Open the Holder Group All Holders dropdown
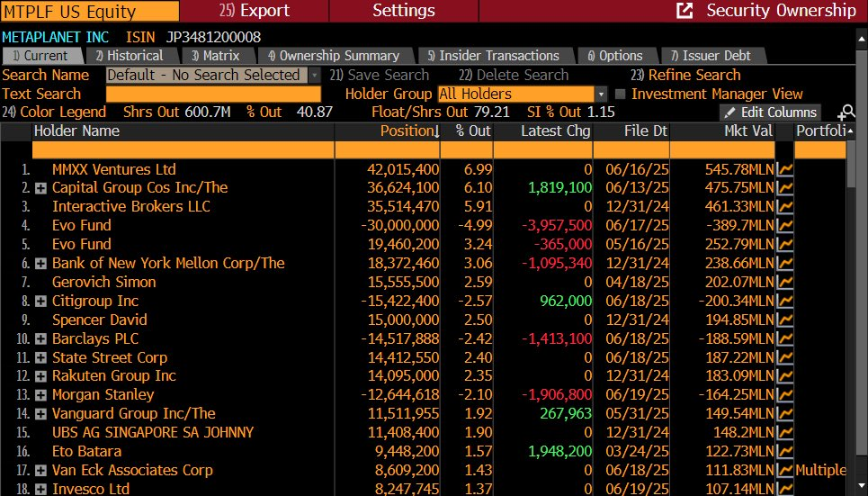This screenshot has height=496, width=868. (x=601, y=95)
